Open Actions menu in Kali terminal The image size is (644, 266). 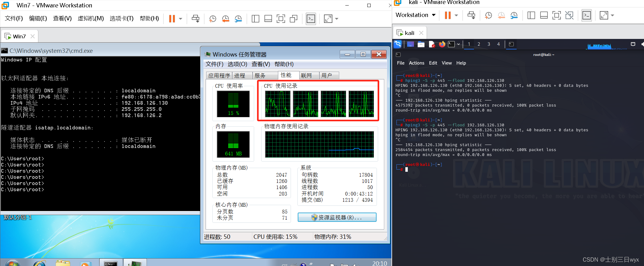(416, 63)
